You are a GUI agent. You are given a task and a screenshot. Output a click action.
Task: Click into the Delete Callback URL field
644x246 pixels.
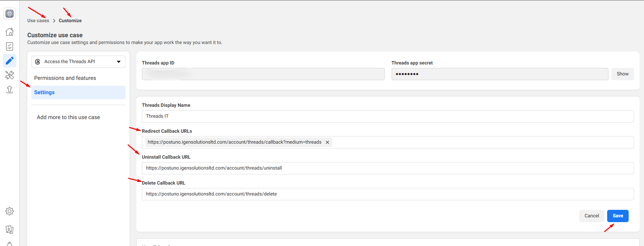pos(387,194)
